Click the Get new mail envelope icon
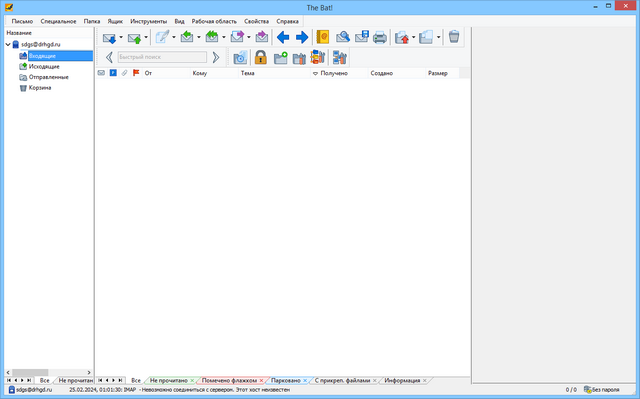Image resolution: width=640 pixels, height=399 pixels. [x=109, y=38]
